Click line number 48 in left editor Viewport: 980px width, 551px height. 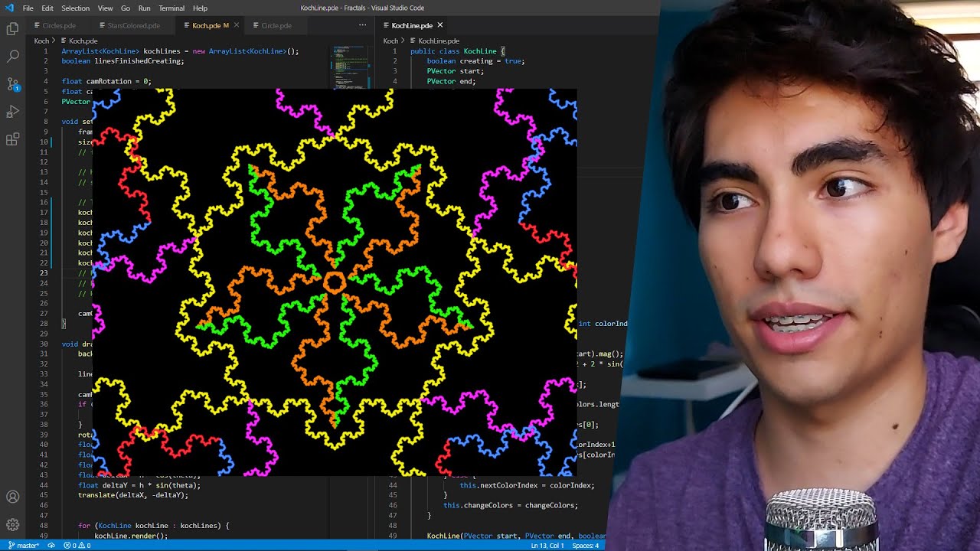44,526
